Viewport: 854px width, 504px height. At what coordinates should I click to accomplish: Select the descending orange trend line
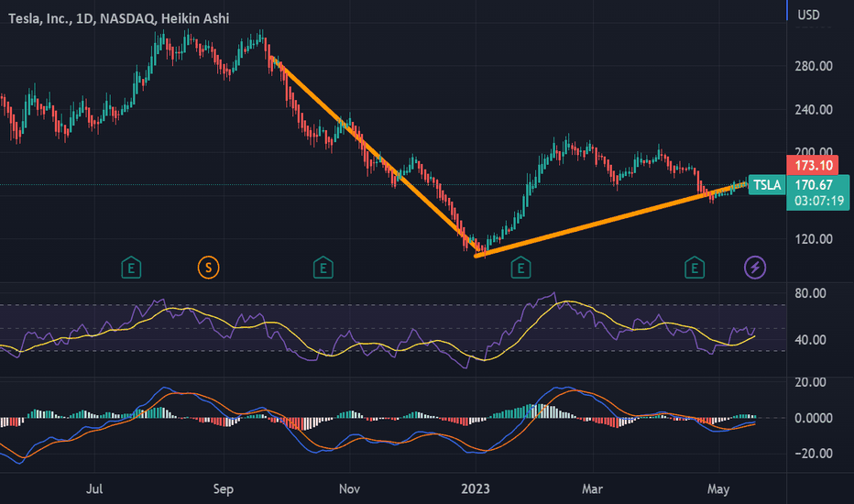click(376, 156)
